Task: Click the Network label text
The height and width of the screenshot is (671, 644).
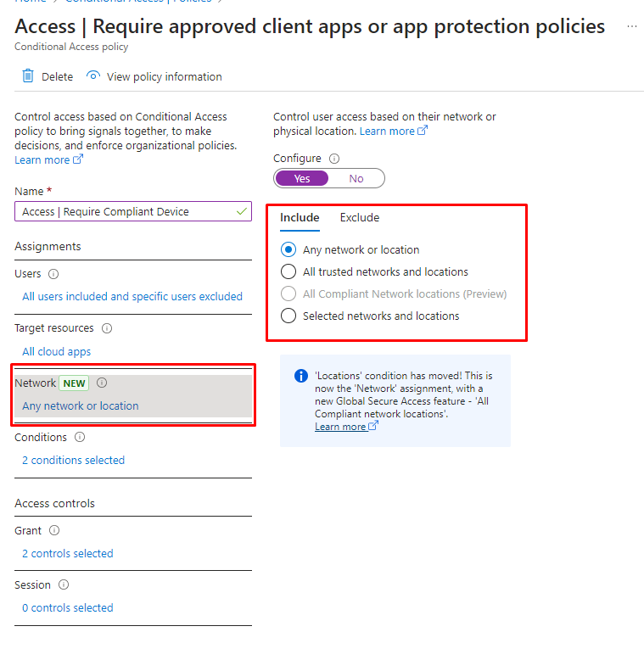Action: [35, 383]
